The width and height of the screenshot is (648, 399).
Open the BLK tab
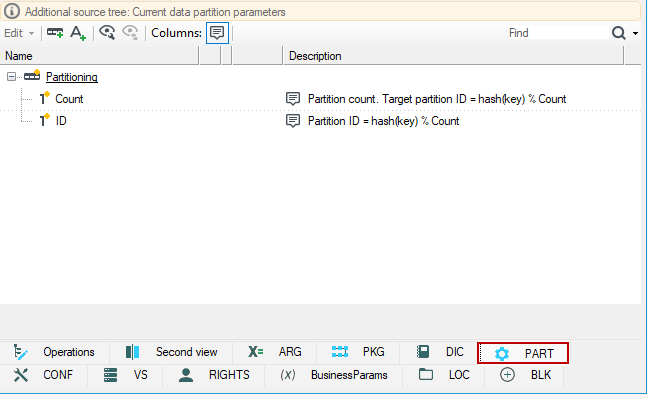click(x=525, y=375)
